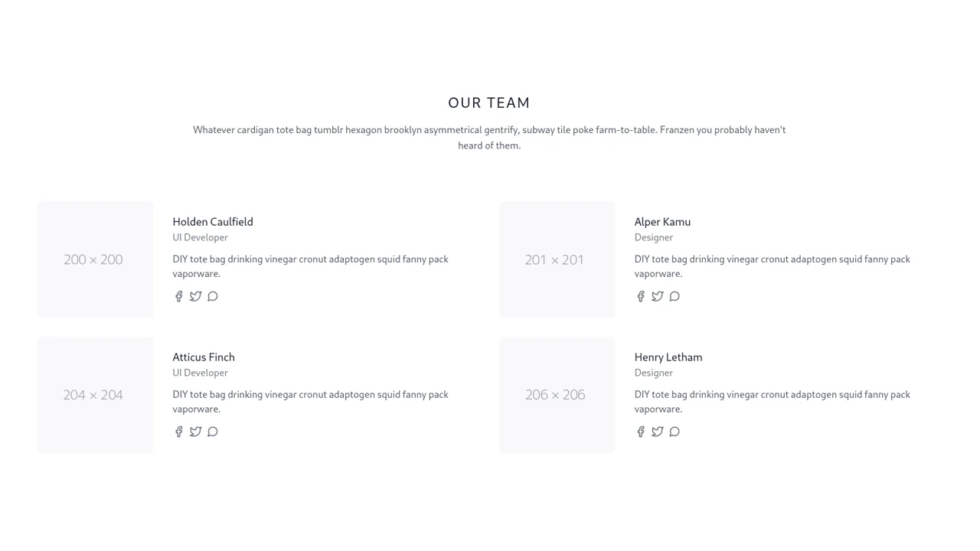Message Atticus Finch via chat icon
The image size is (980, 551).
[x=213, y=432]
